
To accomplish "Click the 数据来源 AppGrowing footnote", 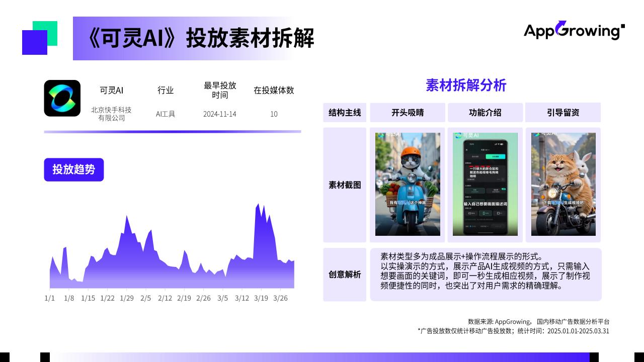I will point(538,321).
